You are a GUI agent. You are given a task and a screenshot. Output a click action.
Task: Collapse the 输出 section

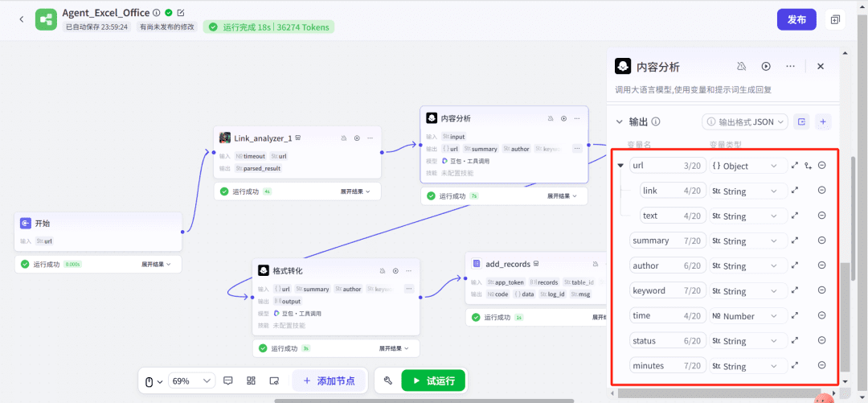pyautogui.click(x=619, y=122)
